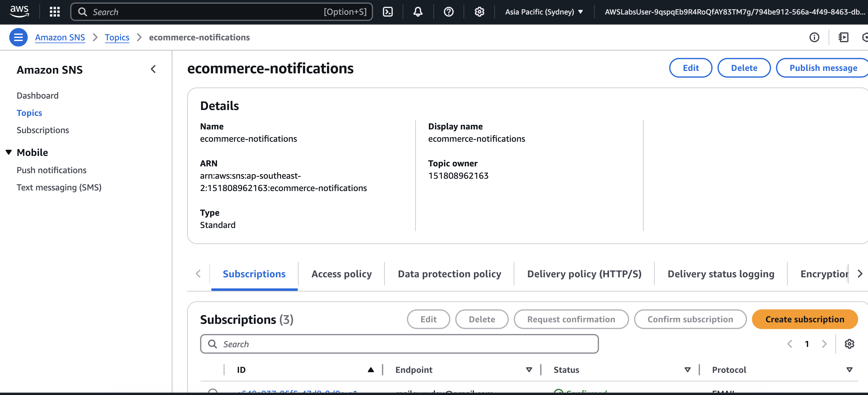Delete the ecommerce-notifications topic
The height and width of the screenshot is (395, 868).
tap(744, 68)
